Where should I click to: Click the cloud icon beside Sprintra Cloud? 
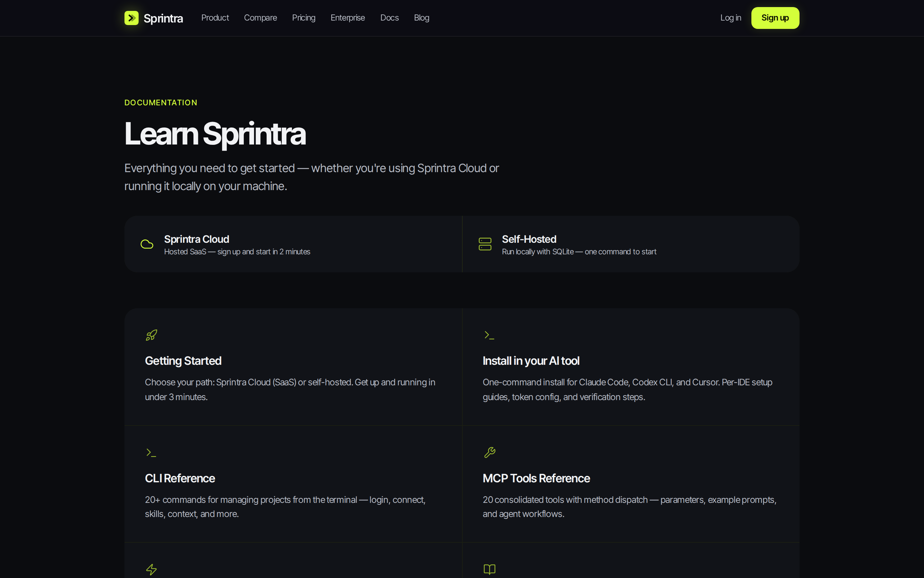(147, 244)
